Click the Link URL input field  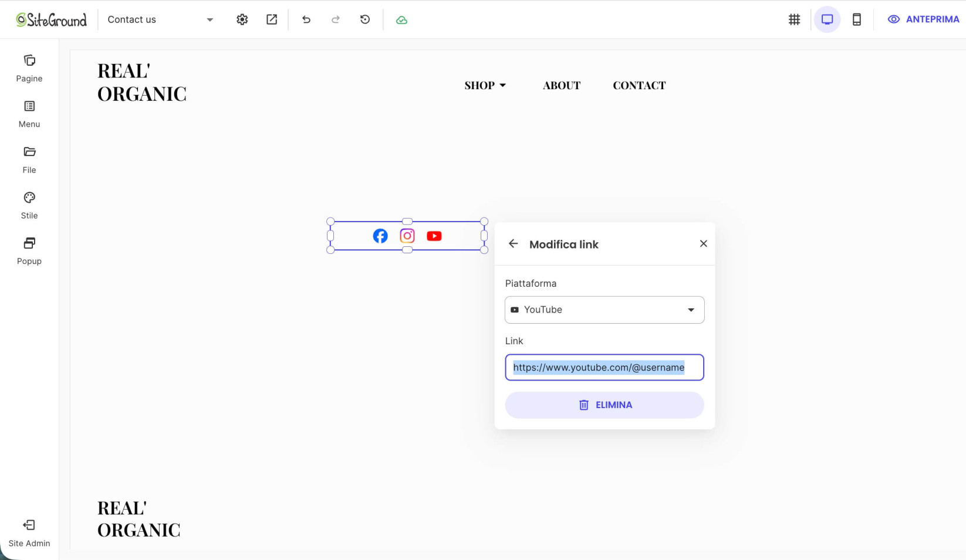[x=604, y=368]
